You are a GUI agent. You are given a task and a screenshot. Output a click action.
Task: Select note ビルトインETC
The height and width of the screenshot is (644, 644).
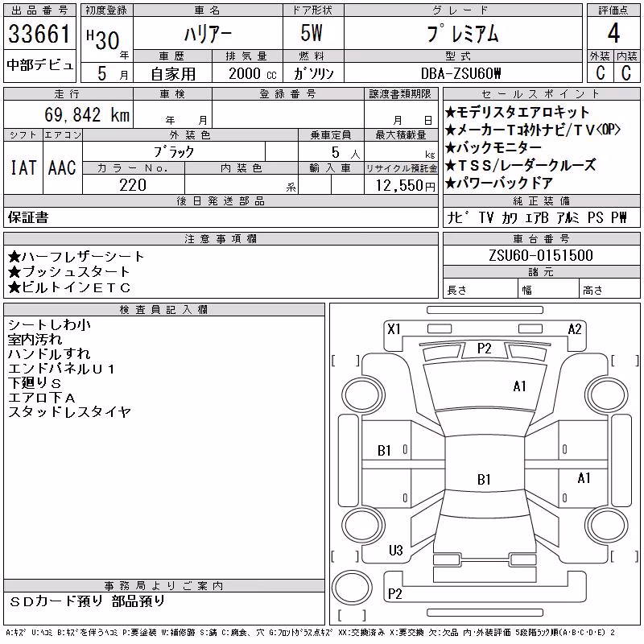[69, 287]
